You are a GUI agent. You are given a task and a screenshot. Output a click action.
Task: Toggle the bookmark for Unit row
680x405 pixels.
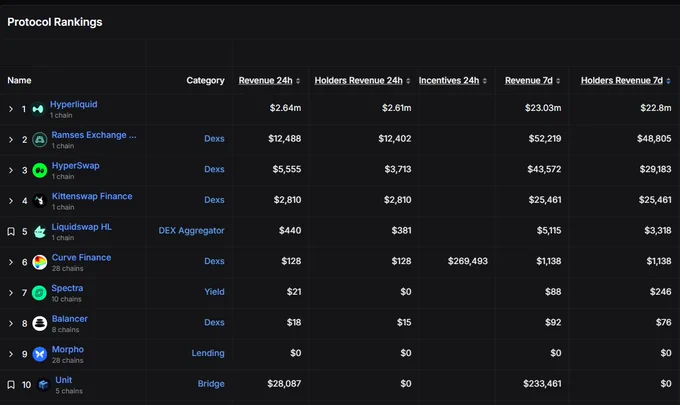[11, 385]
